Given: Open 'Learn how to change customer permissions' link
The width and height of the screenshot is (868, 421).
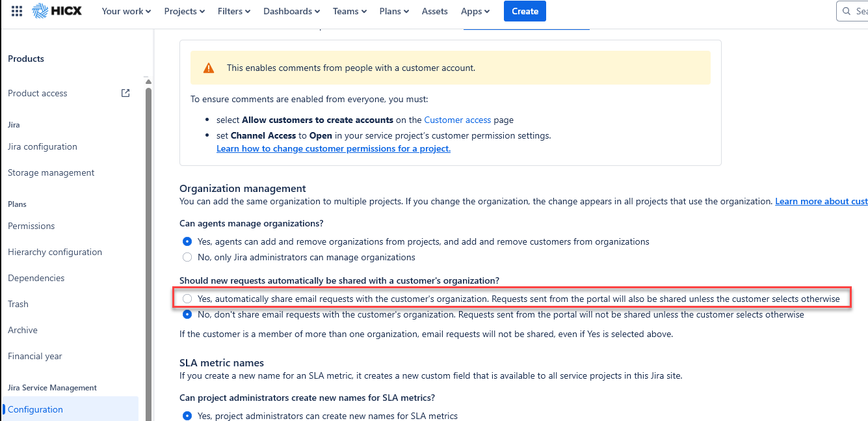Looking at the screenshot, I should click(334, 148).
